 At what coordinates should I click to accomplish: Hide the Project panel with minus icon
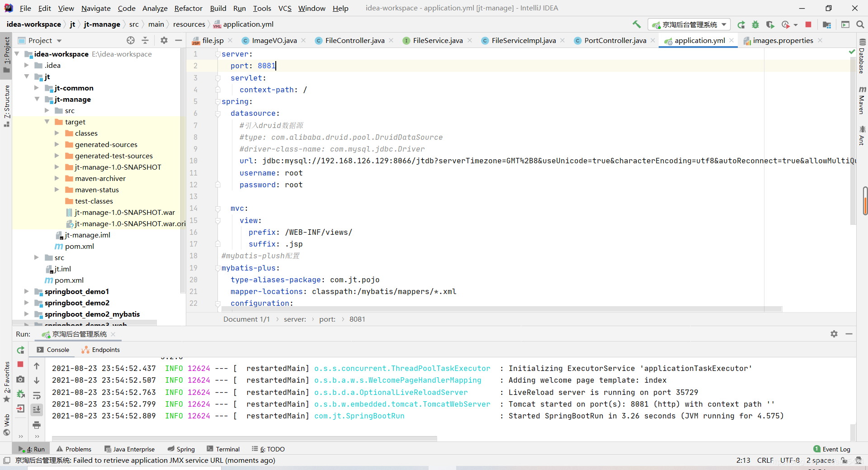[x=179, y=40]
